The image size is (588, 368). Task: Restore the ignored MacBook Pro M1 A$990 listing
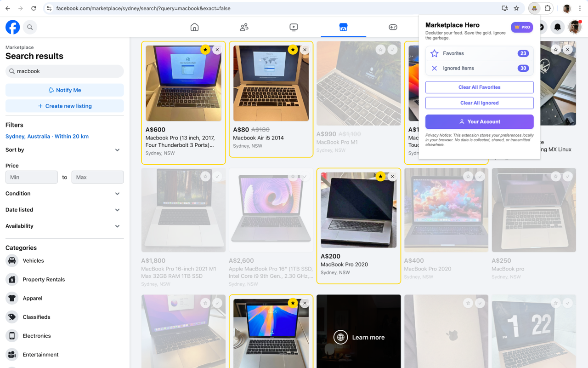(392, 50)
